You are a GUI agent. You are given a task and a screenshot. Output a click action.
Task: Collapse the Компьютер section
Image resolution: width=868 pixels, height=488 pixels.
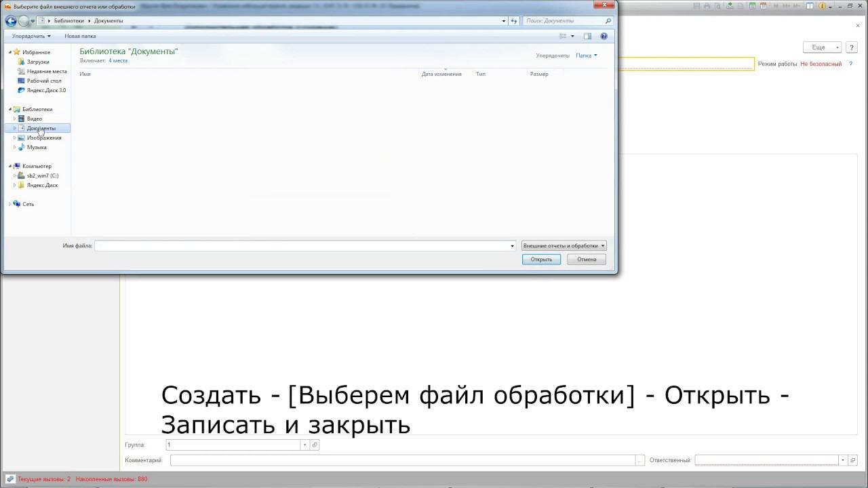tap(10, 166)
